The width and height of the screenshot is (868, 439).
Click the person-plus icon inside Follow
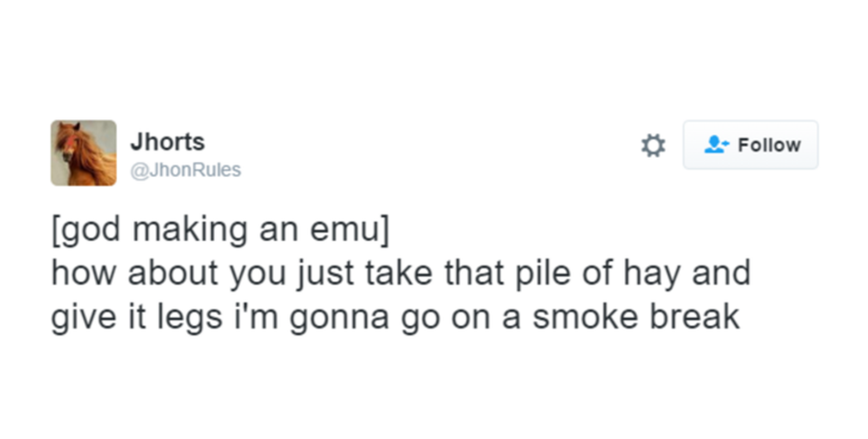715,145
